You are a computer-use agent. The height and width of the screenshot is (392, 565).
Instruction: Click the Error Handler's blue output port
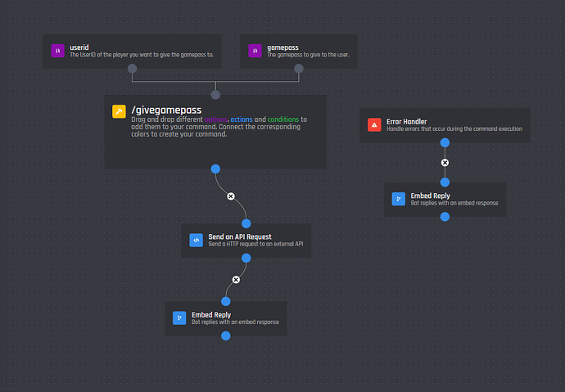point(445,143)
